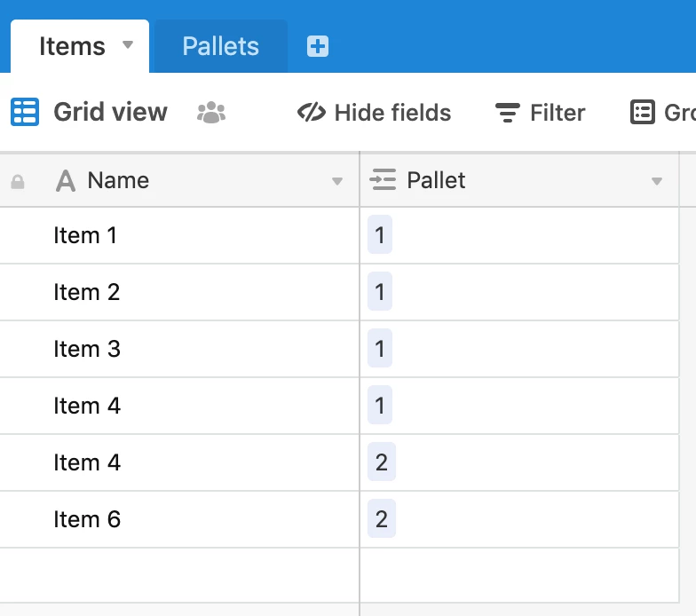This screenshot has width=696, height=616.
Task: Open collaborators people icon
Action: pyautogui.click(x=211, y=113)
